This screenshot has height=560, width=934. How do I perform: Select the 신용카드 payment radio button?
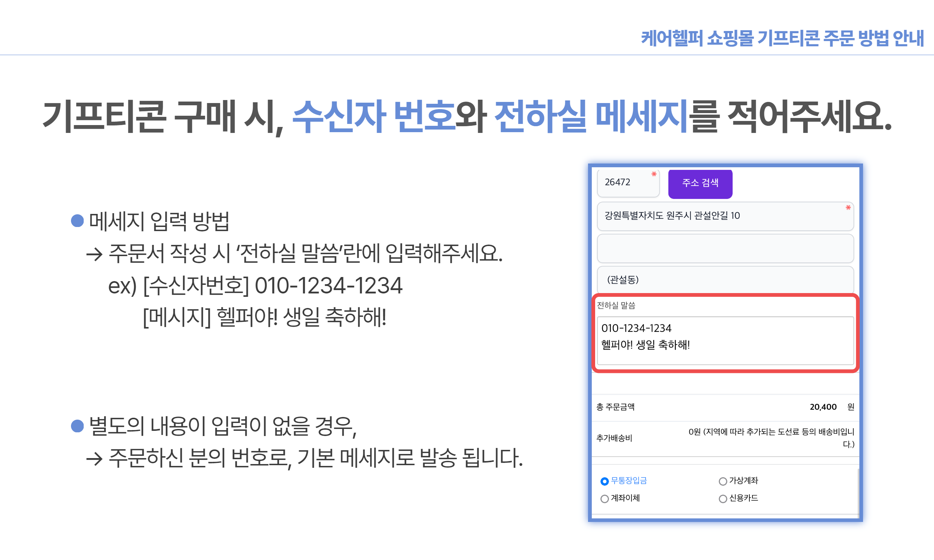point(723,498)
